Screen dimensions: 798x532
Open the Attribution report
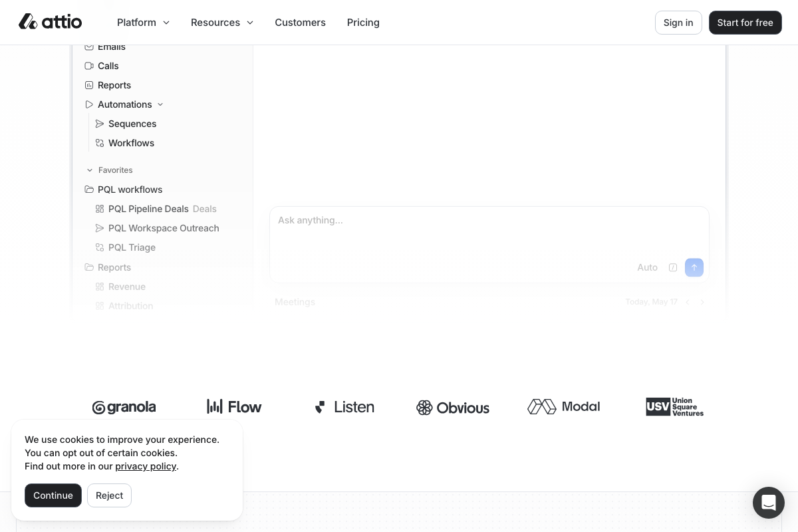click(130, 306)
